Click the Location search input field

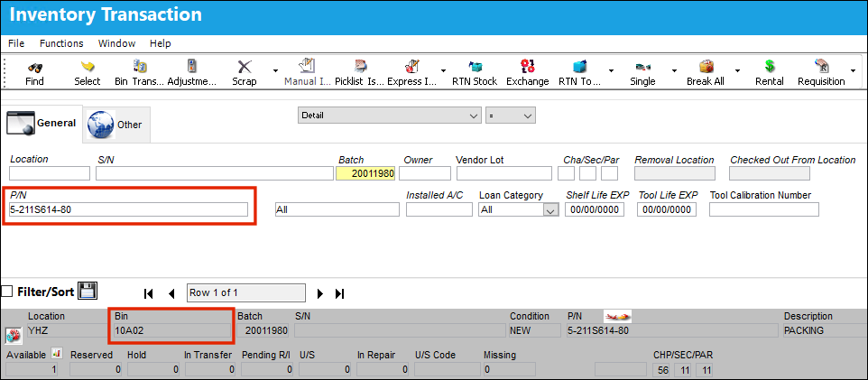coord(50,173)
